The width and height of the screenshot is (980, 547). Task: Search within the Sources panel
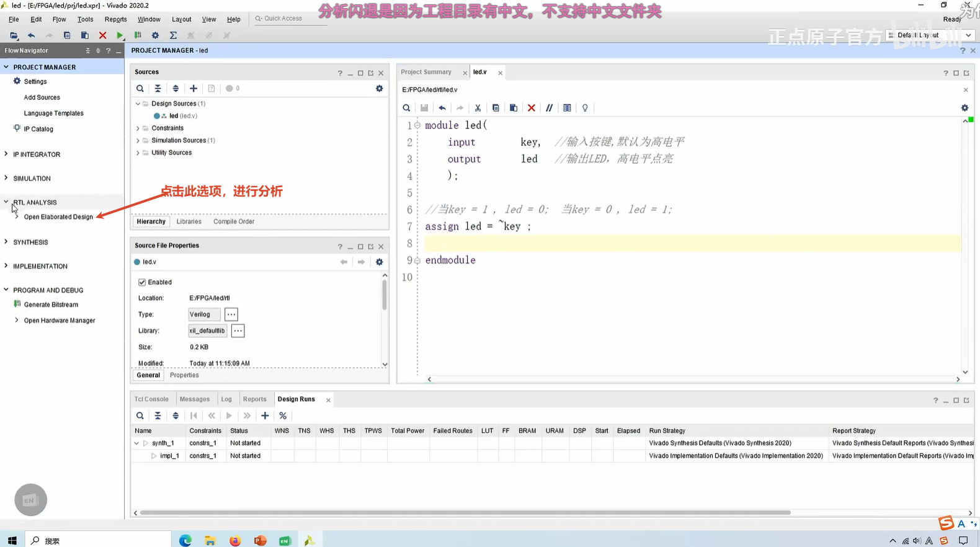[x=140, y=89]
